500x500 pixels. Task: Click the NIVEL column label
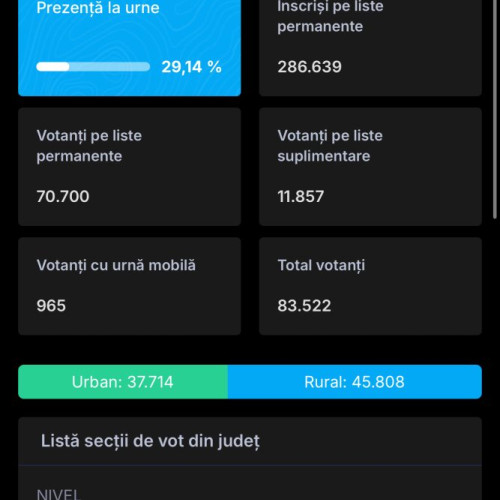coord(59,494)
